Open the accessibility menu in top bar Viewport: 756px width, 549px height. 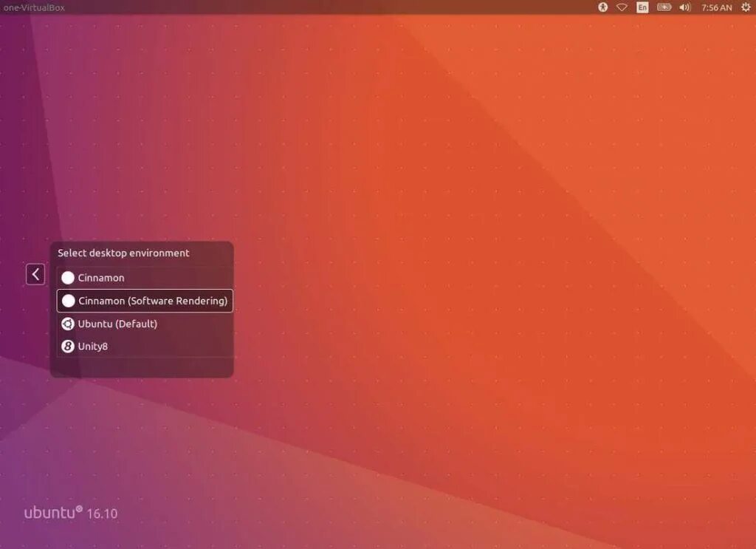[602, 7]
